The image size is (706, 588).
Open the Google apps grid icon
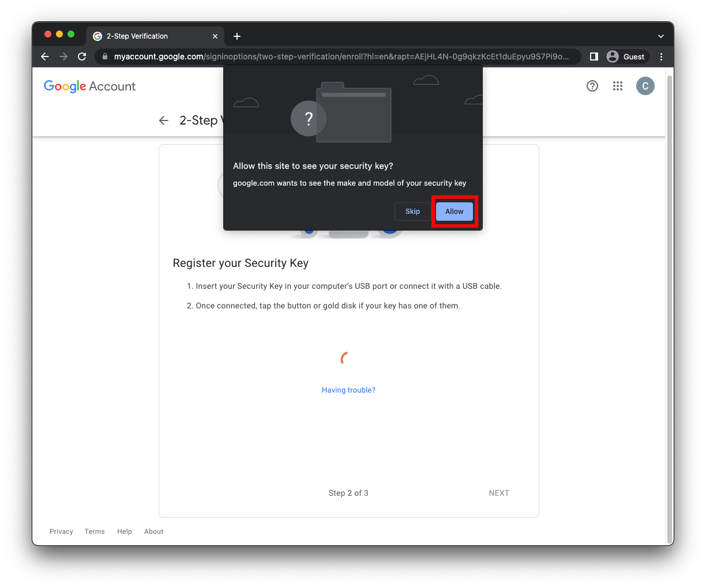618,86
